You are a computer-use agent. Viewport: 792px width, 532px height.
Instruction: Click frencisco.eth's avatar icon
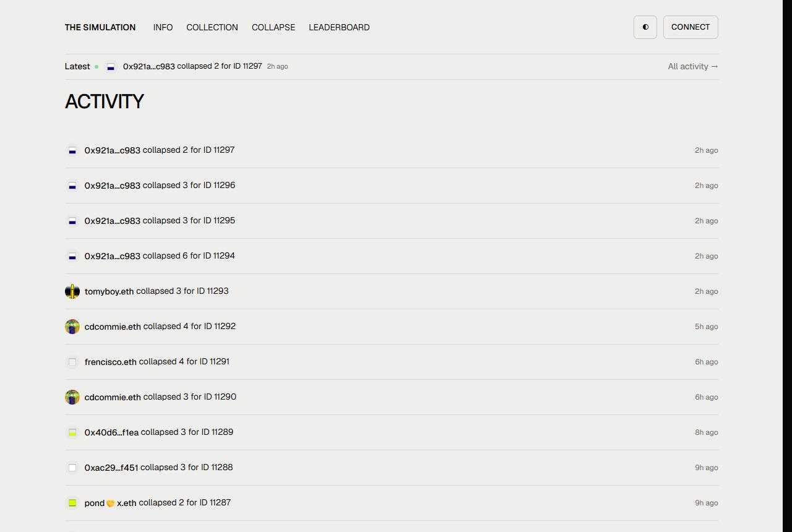click(72, 362)
